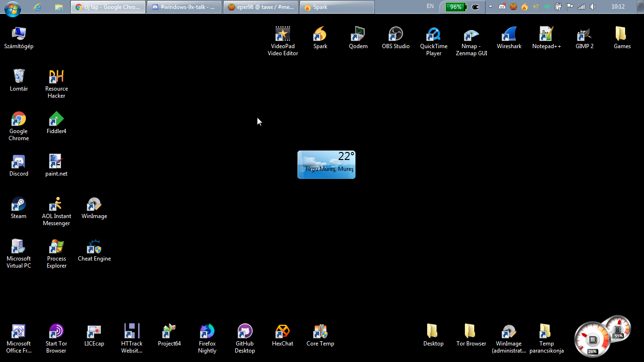Image resolution: width=644 pixels, height=362 pixels.
Task: Click the 96% battery indicator
Action: coord(456,7)
